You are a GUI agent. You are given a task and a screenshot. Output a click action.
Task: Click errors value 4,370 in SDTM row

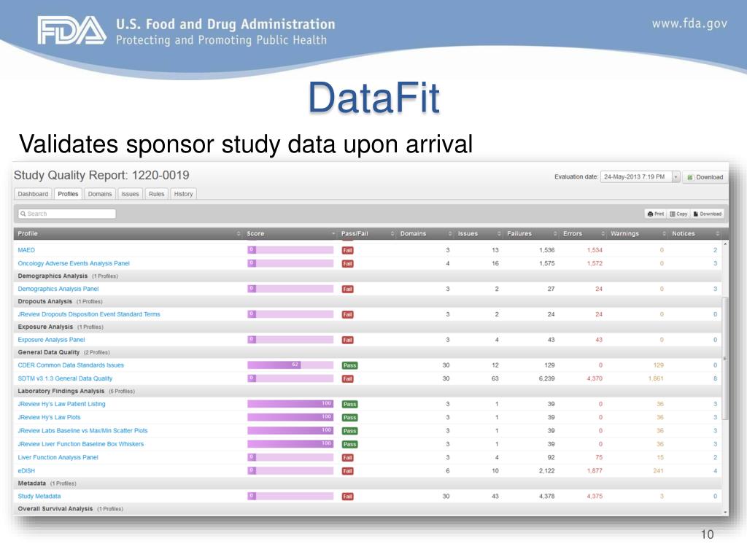[x=595, y=378]
